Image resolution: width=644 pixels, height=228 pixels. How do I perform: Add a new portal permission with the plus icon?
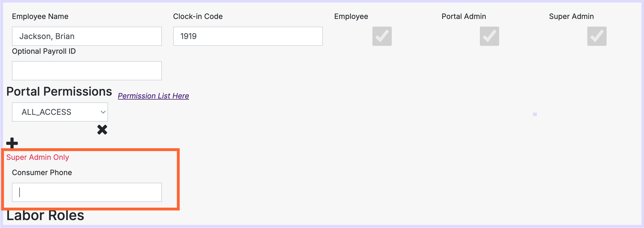12,143
